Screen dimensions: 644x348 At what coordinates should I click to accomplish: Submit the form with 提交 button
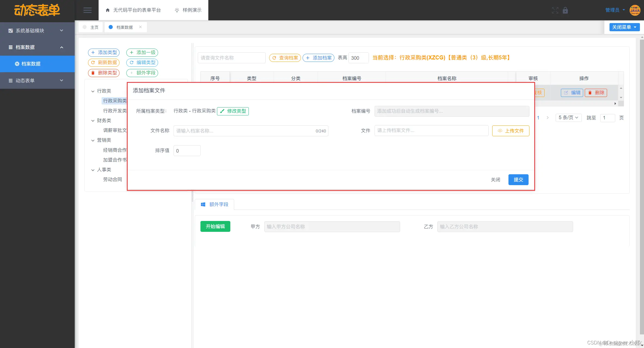point(518,180)
